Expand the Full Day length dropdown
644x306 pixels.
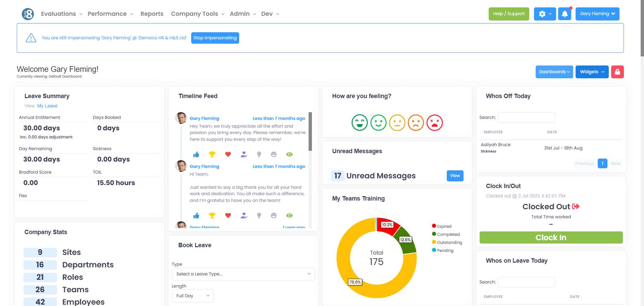[193, 296]
